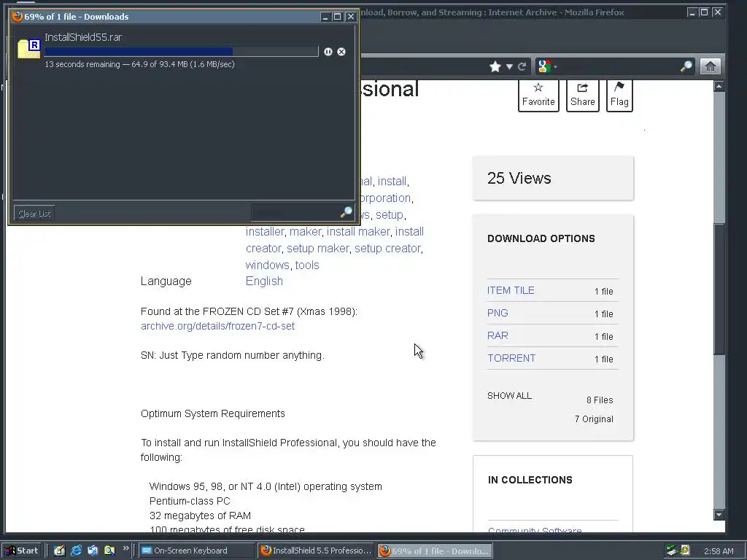Click the InstallShield55.rar file icon
The height and width of the screenshot is (560, 747).
click(29, 49)
